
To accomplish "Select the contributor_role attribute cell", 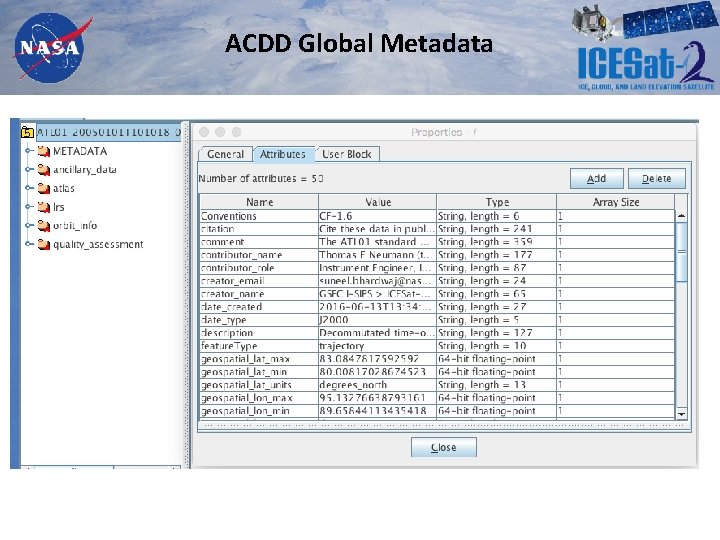I will [x=259, y=268].
